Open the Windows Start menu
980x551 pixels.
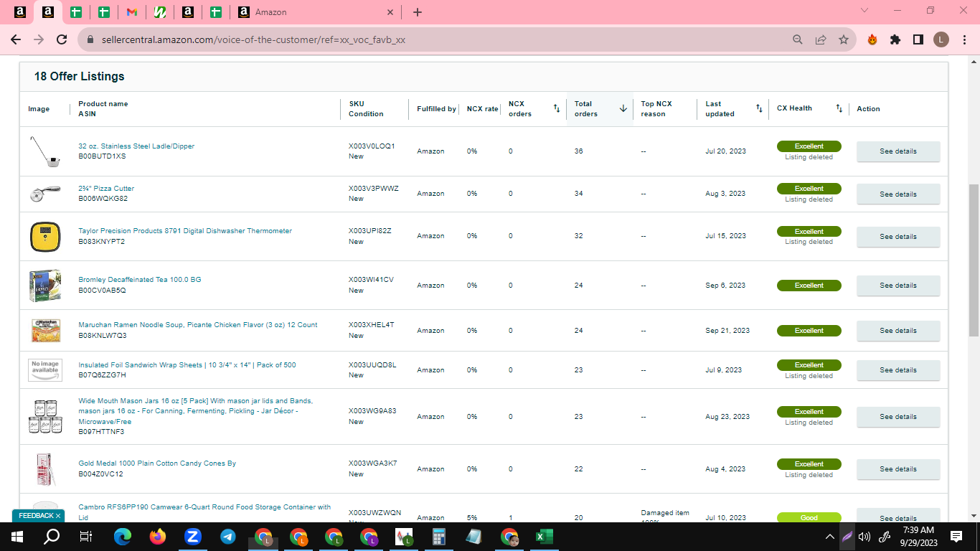[17, 537]
